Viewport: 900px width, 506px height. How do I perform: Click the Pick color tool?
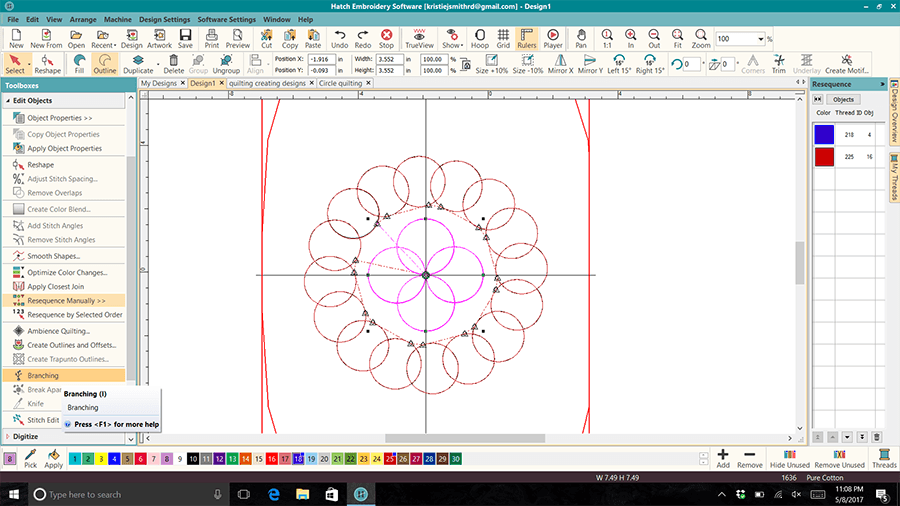click(x=31, y=458)
